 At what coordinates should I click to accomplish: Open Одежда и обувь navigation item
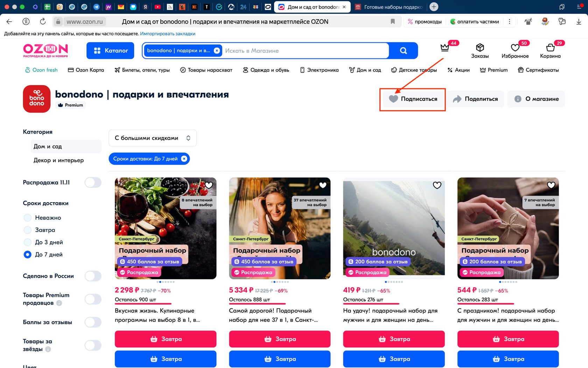pyautogui.click(x=266, y=70)
